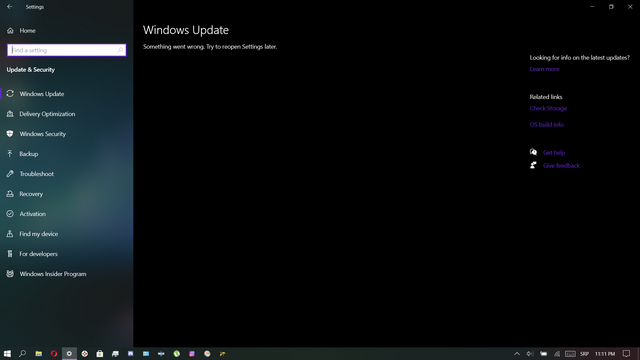Click the Give feedback person icon
Image resolution: width=640 pixels, height=360 pixels.
tap(533, 165)
